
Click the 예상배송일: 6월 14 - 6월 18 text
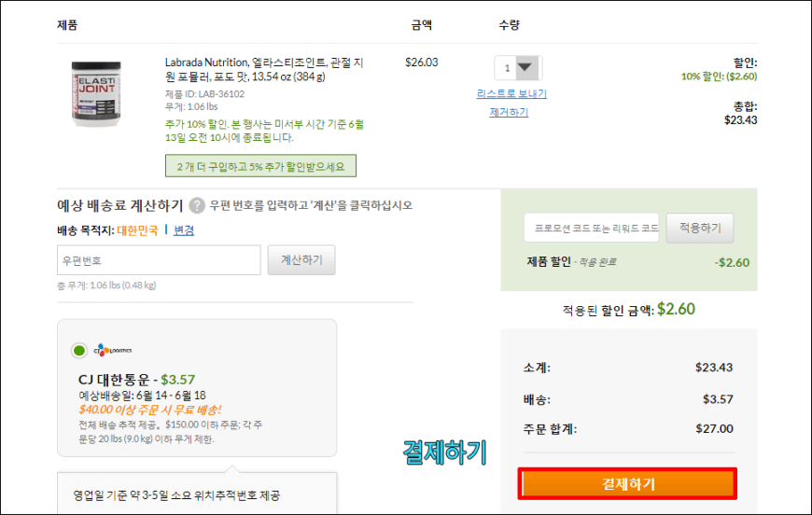click(x=142, y=396)
